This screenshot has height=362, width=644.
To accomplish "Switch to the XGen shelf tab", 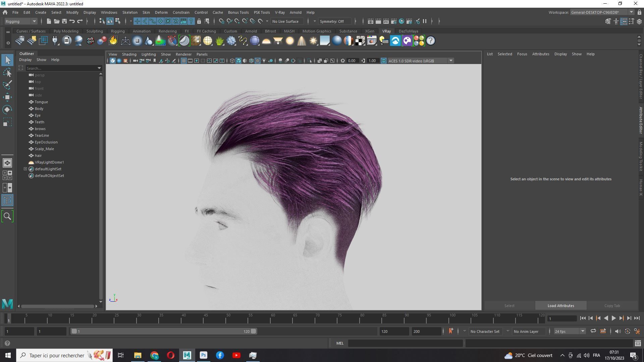I will coord(369,31).
